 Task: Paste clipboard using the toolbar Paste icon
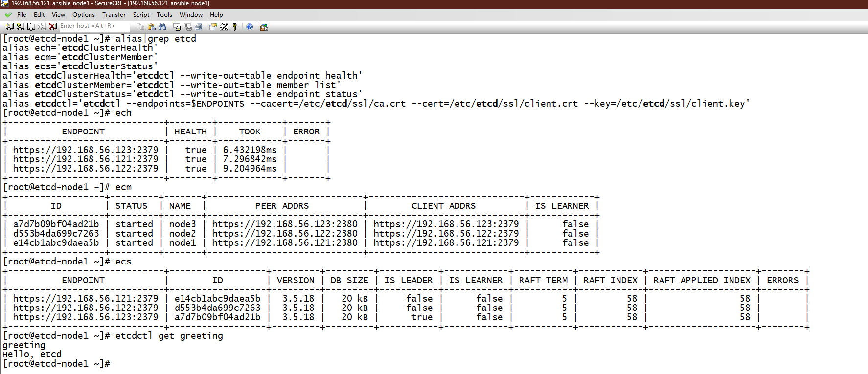152,27
